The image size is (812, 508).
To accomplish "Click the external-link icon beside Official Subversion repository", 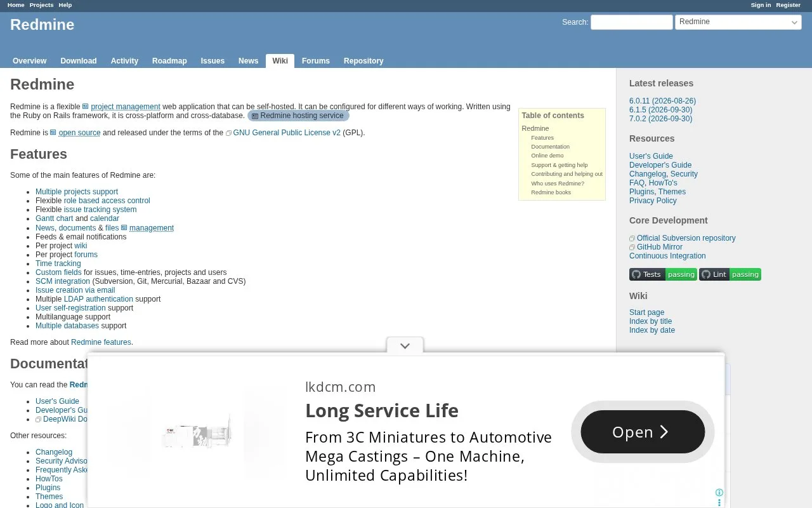I will [x=632, y=239].
